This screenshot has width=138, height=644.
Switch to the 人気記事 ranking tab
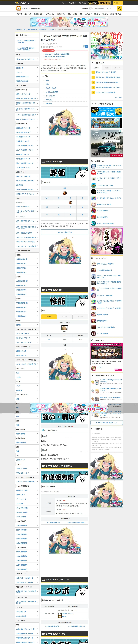coord(96,68)
